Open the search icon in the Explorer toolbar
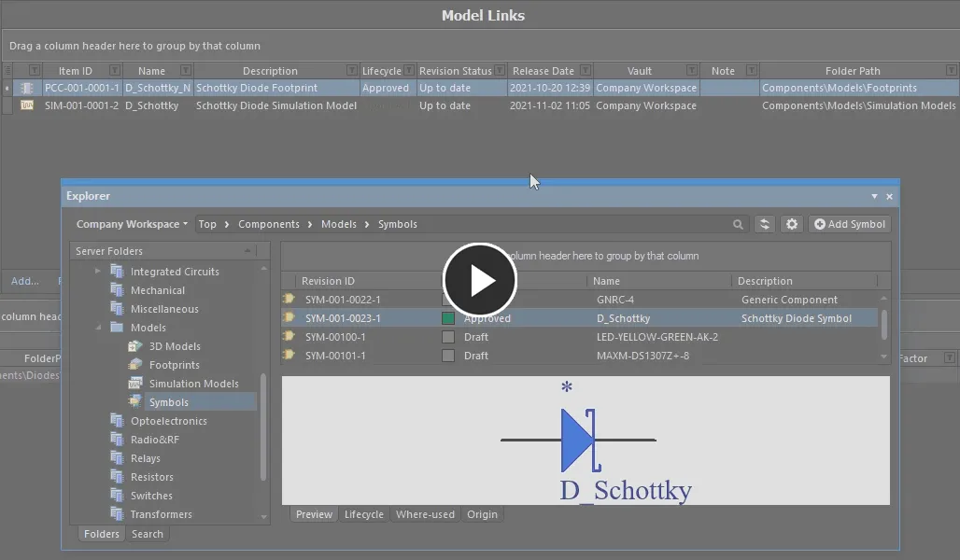 point(738,224)
